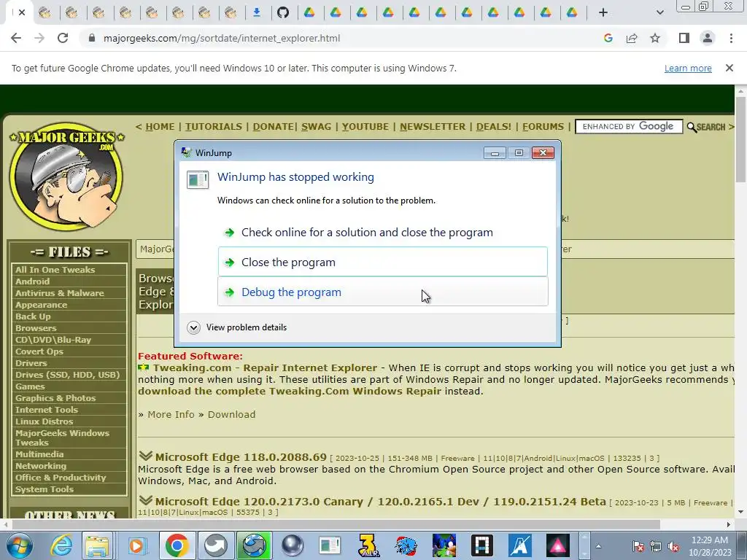Open YOUTUBE in MajorGeeks nav
The width and height of the screenshot is (747, 560).
click(x=365, y=127)
